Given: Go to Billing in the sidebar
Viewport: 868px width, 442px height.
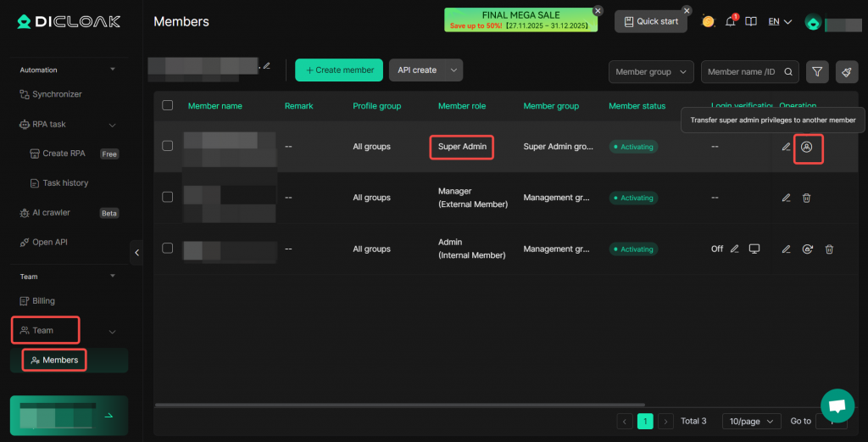Looking at the screenshot, I should [x=43, y=300].
